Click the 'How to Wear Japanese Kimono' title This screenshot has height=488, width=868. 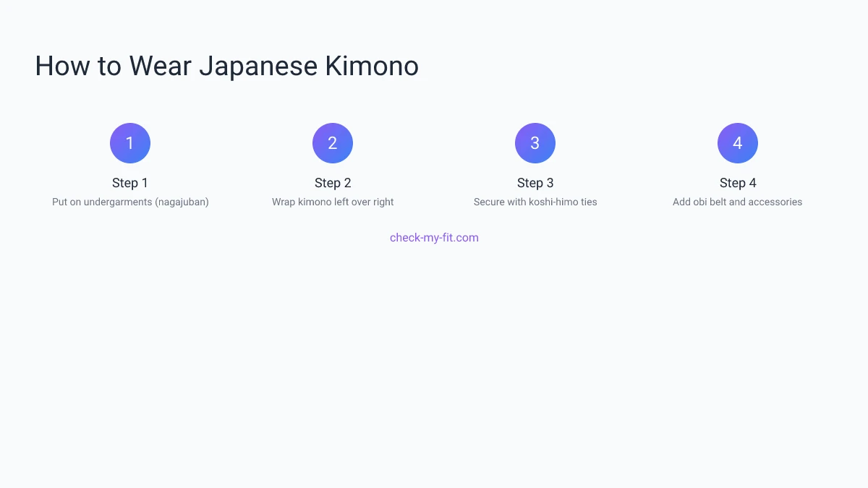[x=226, y=66]
